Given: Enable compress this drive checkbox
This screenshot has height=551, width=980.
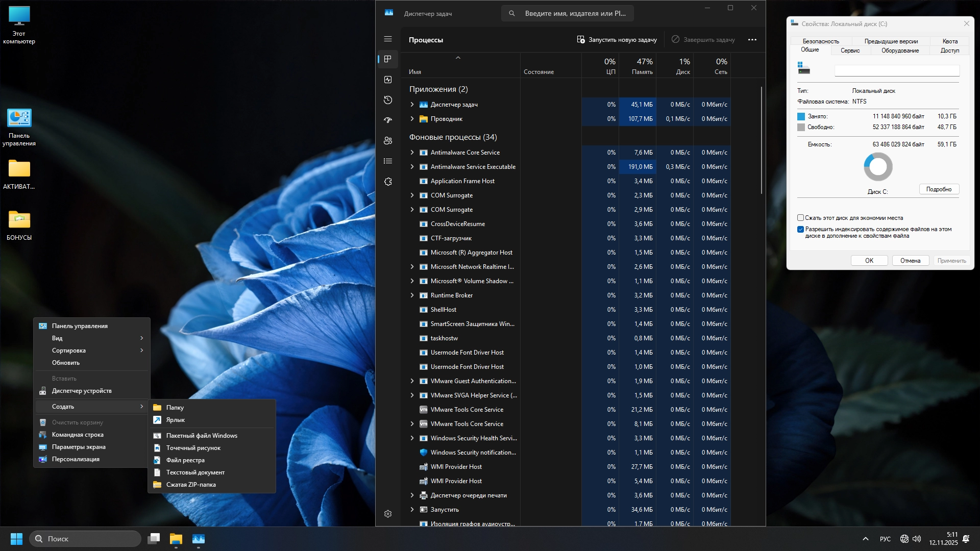Looking at the screenshot, I should click(800, 218).
